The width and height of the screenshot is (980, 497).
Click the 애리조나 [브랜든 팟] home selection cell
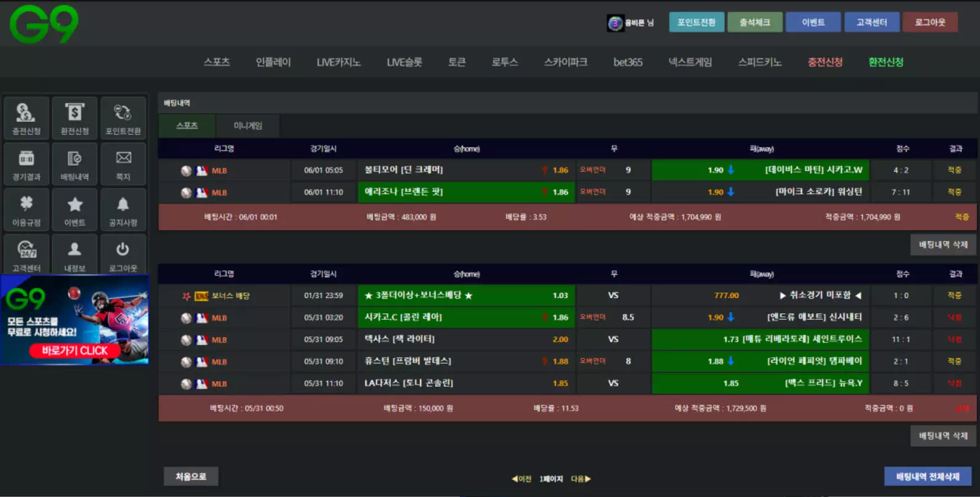tap(467, 192)
